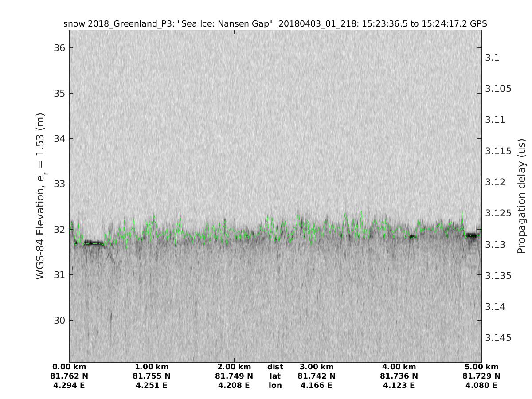The height and width of the screenshot is (399, 532).
Task: Click the 1.00 km distance label
Action: pos(152,367)
